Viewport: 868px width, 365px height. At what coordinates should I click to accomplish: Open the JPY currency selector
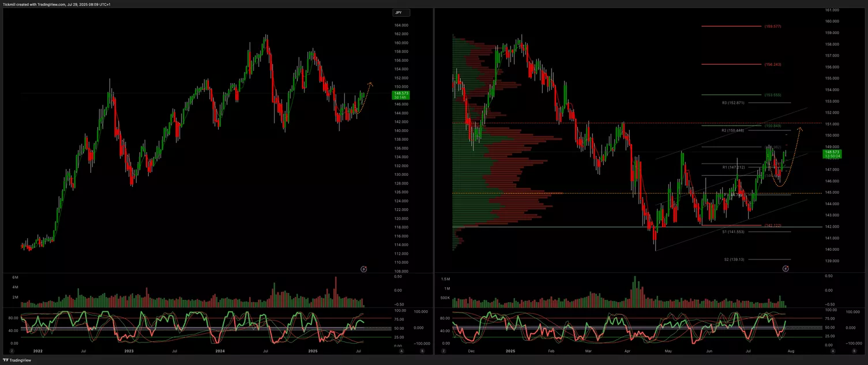[x=401, y=13]
